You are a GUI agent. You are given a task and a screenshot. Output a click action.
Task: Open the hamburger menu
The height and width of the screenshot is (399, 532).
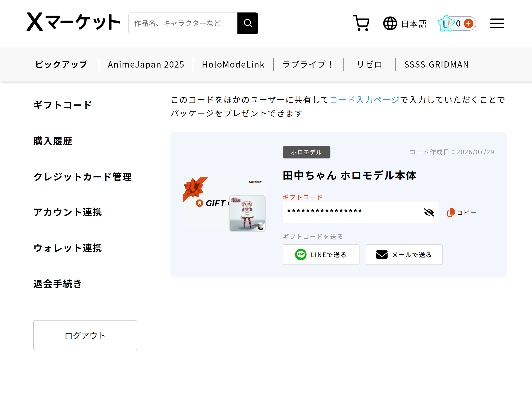[x=497, y=23]
